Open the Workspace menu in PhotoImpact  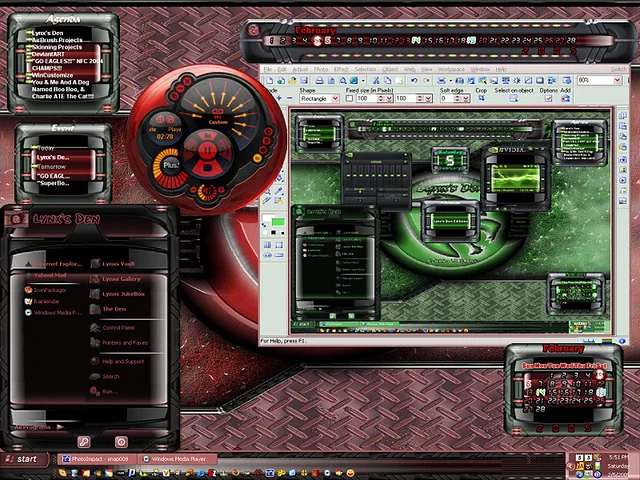coord(451,69)
